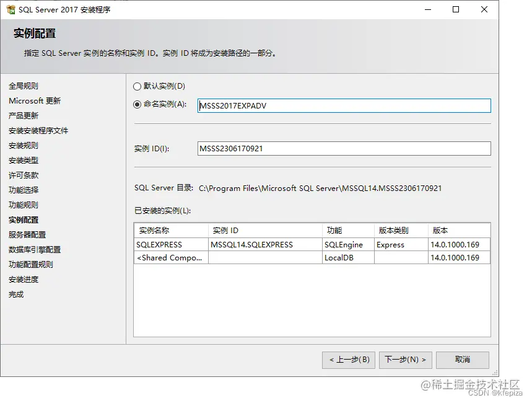Click the named instance field MSSS2017EXPADV
532x403 pixels.
(344, 105)
